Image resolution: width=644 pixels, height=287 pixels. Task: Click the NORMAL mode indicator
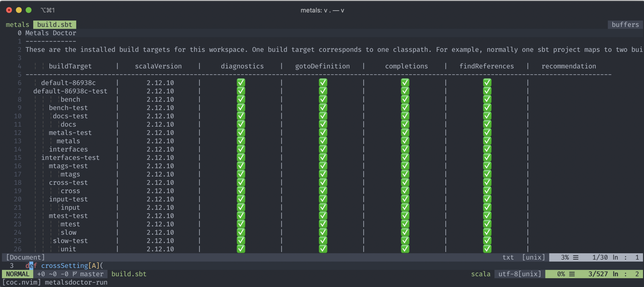(18, 274)
